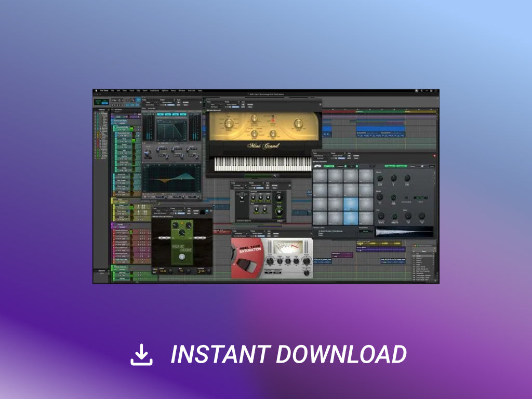Turn the first knob above the waveform display
The image size is (532, 399).
(x=381, y=216)
